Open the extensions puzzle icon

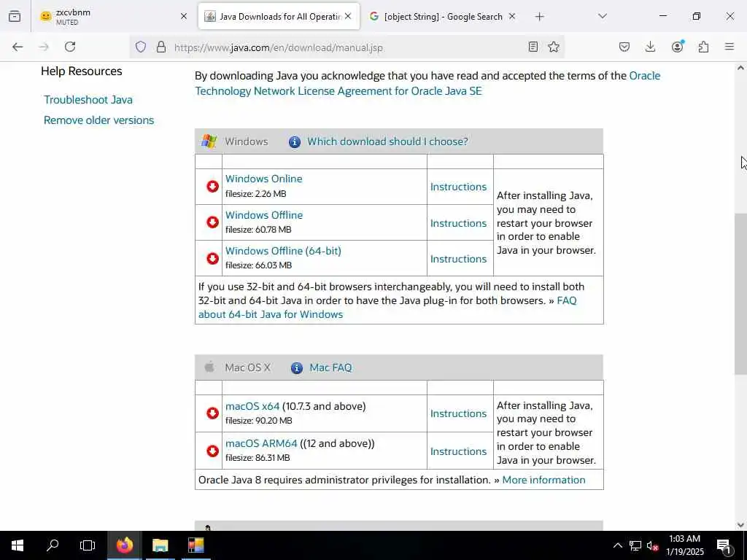703,47
